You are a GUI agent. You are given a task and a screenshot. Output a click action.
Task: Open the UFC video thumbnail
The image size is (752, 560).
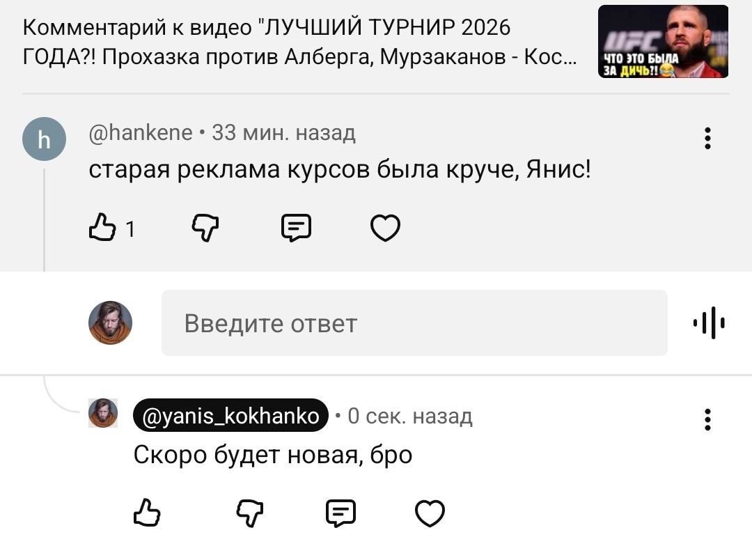[664, 41]
